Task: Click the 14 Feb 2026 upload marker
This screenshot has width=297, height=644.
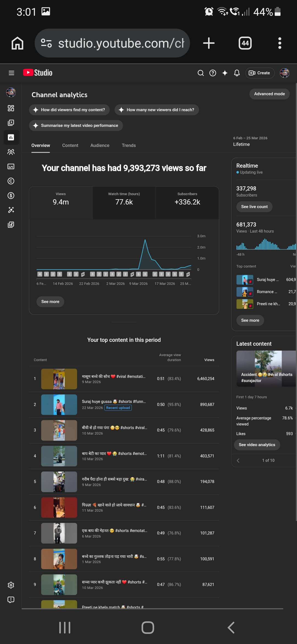Action: (x=59, y=274)
